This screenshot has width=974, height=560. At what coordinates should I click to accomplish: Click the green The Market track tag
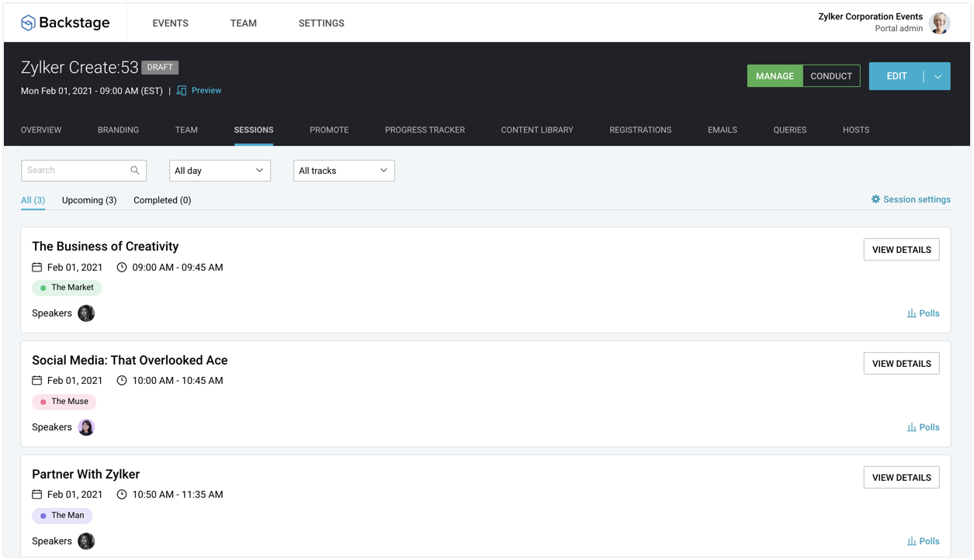(67, 287)
